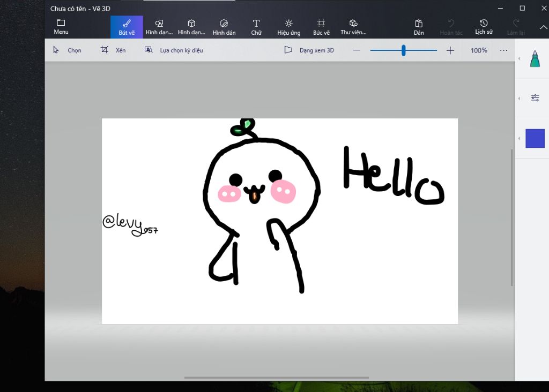Expand the panel arrow beside the marker
Screen dimensions: 549x392
point(519,58)
